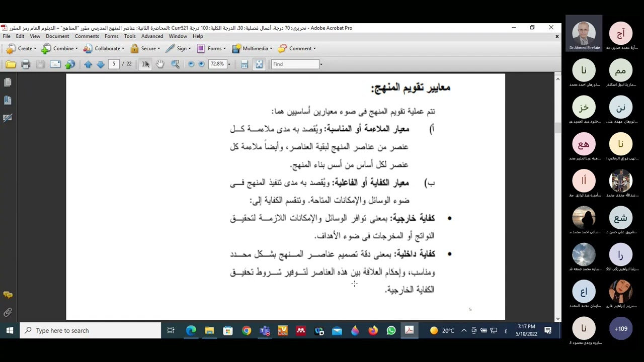Activate the Hand pan tool
The width and height of the screenshot is (644, 362).
point(160,64)
